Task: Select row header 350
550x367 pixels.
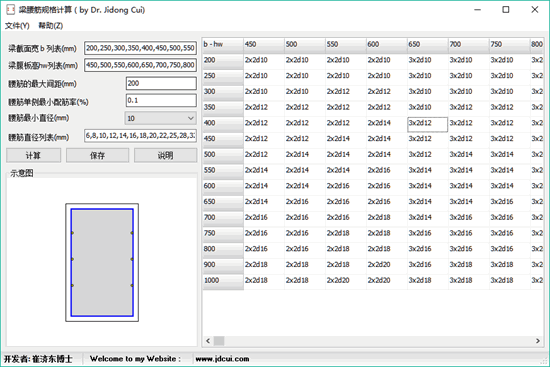Action: coord(223,109)
